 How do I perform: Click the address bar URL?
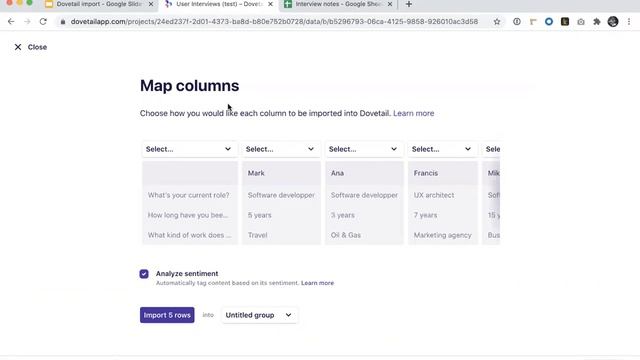(x=274, y=22)
